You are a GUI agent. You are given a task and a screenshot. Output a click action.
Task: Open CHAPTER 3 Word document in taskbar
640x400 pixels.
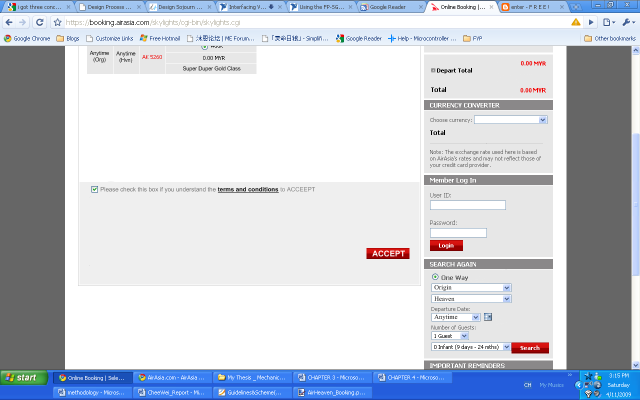[x=332, y=378]
